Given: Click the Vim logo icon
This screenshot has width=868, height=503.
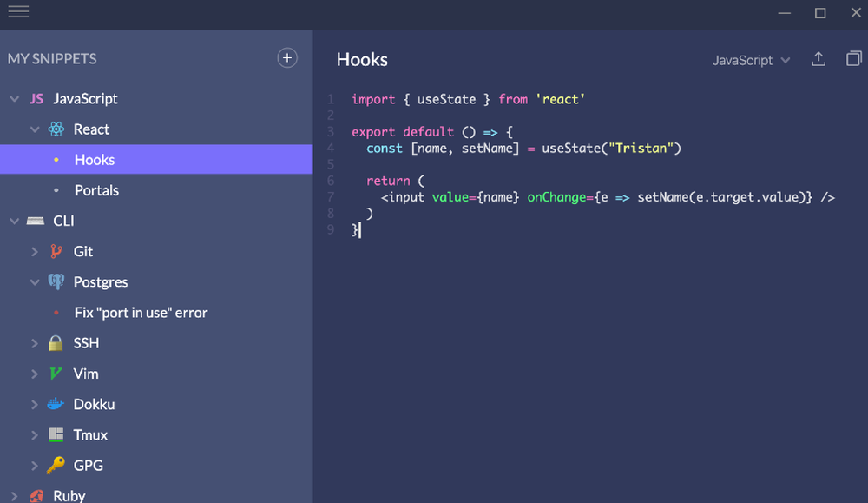Looking at the screenshot, I should (56, 374).
